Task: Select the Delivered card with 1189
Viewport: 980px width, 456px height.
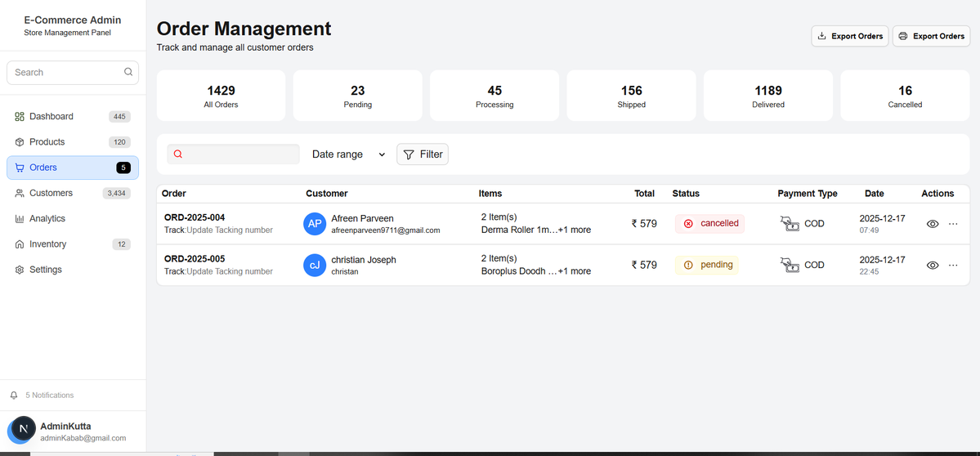Action: click(768, 96)
